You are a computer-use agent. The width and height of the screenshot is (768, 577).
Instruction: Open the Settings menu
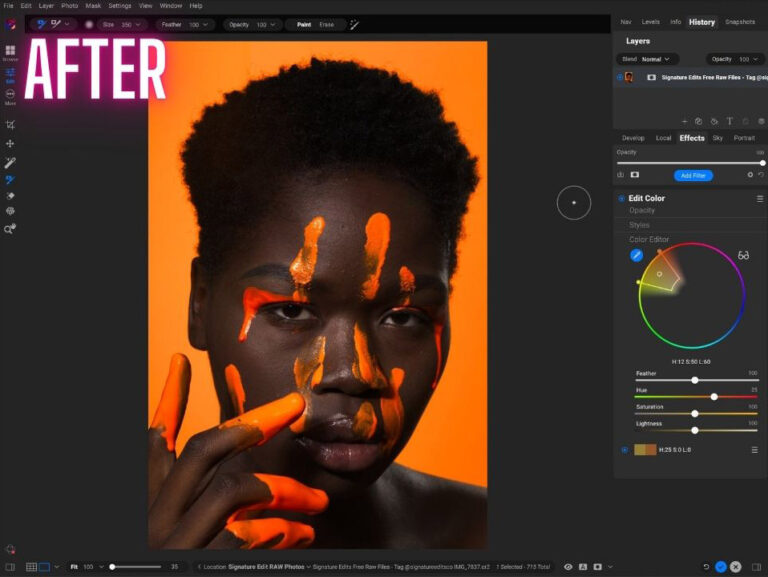point(120,6)
